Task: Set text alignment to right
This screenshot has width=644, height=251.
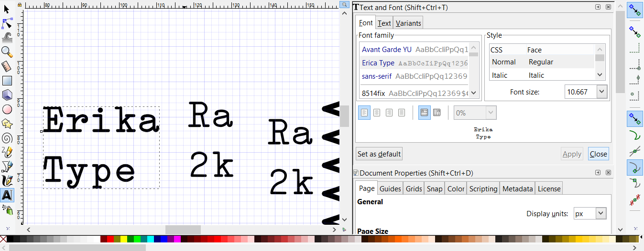Action: point(389,113)
